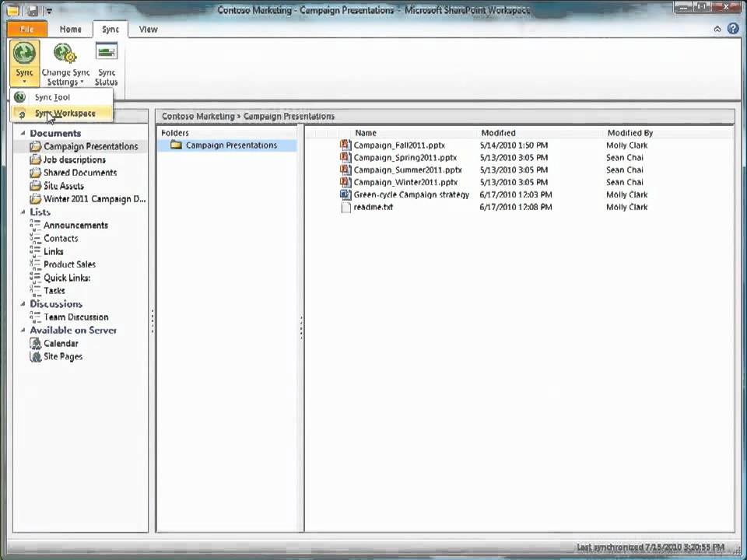Select Campaign_Winter2011.pptx file

click(405, 182)
